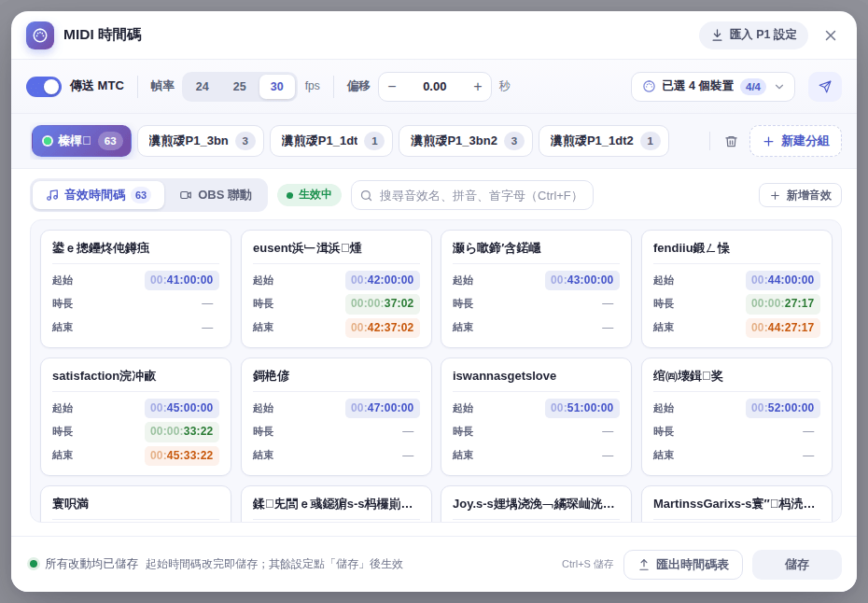Click end timecode 00:42:37:02
Screen dimensions: 868x603
point(382,328)
